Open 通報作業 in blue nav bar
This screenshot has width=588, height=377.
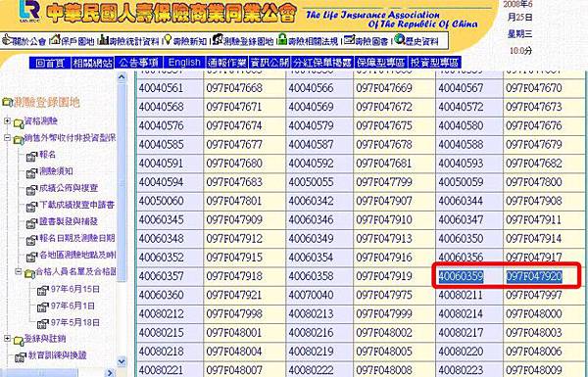tap(226, 63)
